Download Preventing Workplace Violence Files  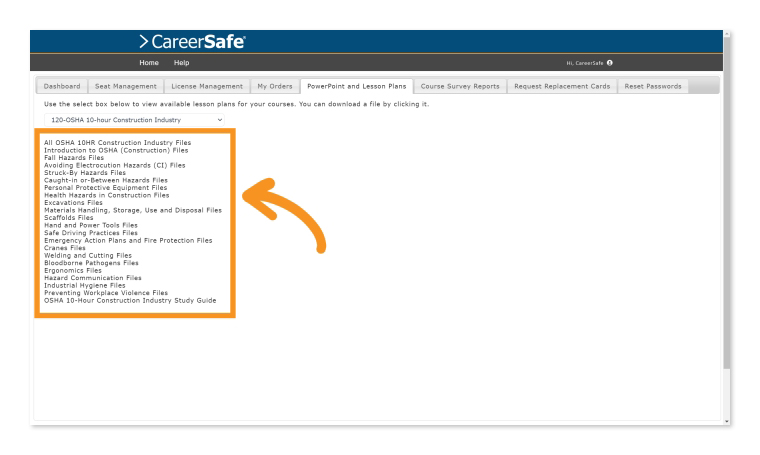[x=106, y=293]
